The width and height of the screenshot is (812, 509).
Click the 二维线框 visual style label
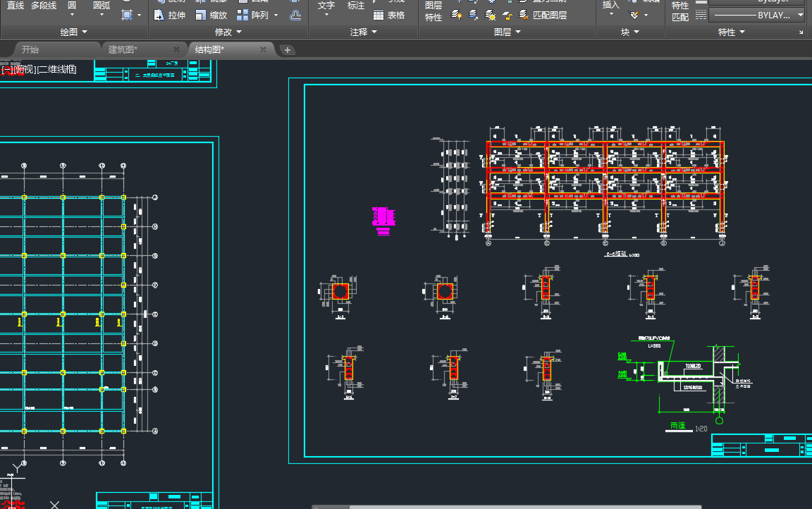(x=57, y=69)
